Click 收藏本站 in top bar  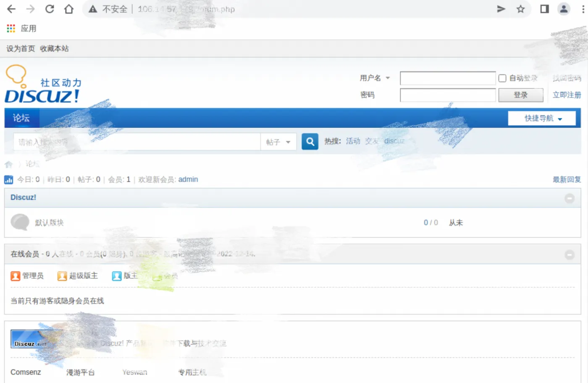[54, 49]
